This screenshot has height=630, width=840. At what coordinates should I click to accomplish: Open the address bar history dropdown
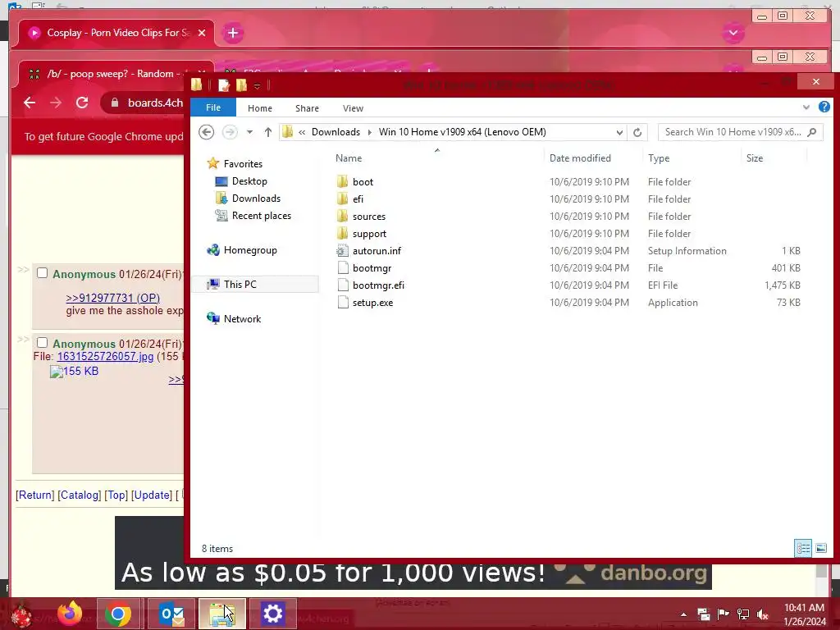[x=619, y=132]
